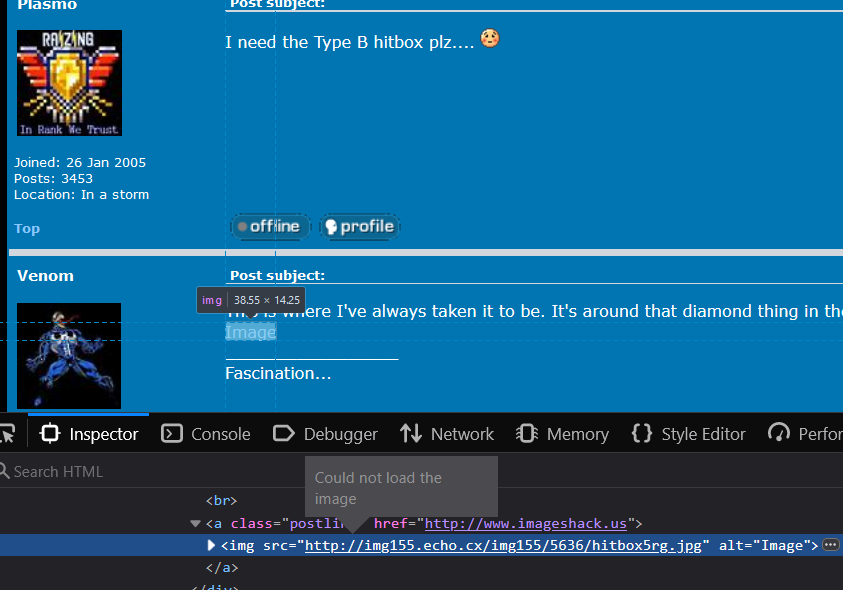Click Plasmo's Raizing avatar image
Viewport: 843px width, 590px height.
69,83
